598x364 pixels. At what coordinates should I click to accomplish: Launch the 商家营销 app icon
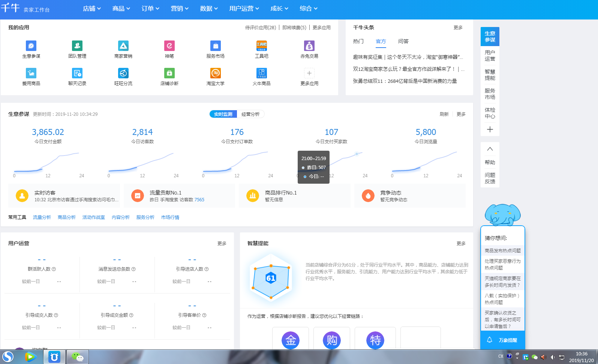pos(123,46)
